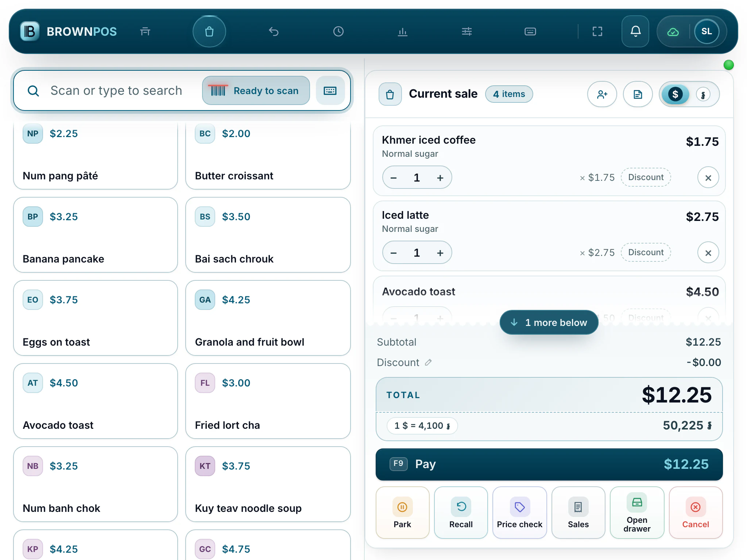
Task: Apply Discount to Iced latte
Action: coord(646,252)
